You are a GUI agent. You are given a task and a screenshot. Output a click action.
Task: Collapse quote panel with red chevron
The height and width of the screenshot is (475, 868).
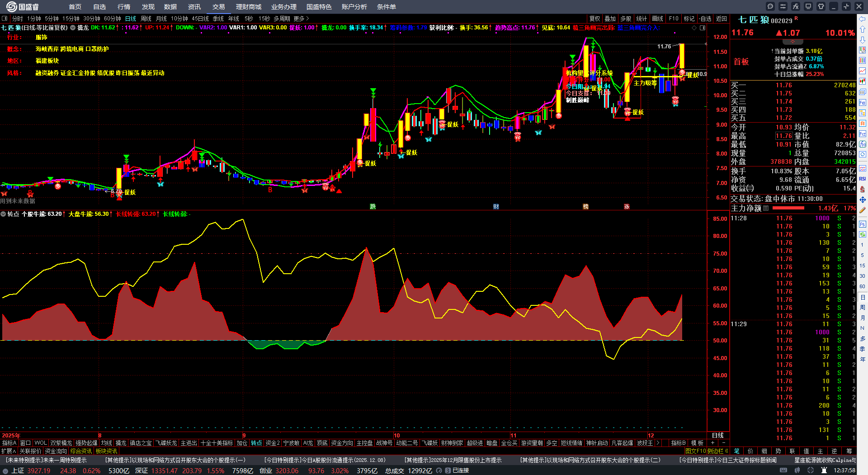click(793, 42)
